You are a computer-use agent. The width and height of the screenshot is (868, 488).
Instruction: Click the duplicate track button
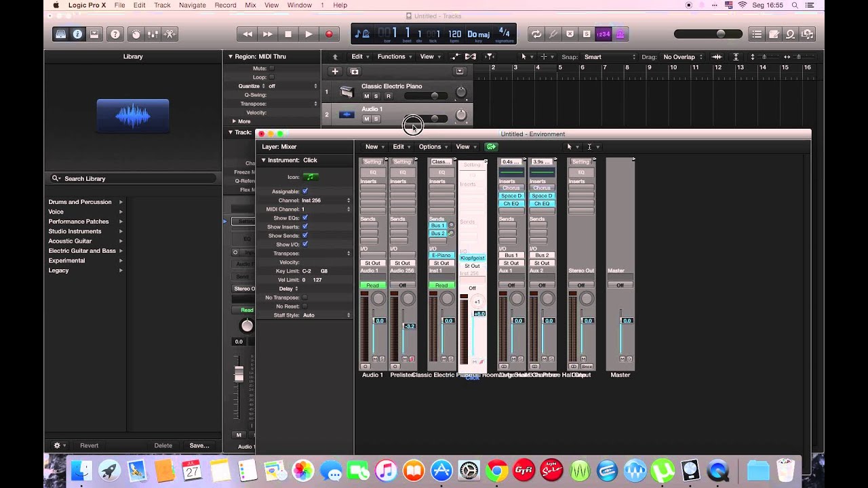tap(354, 71)
